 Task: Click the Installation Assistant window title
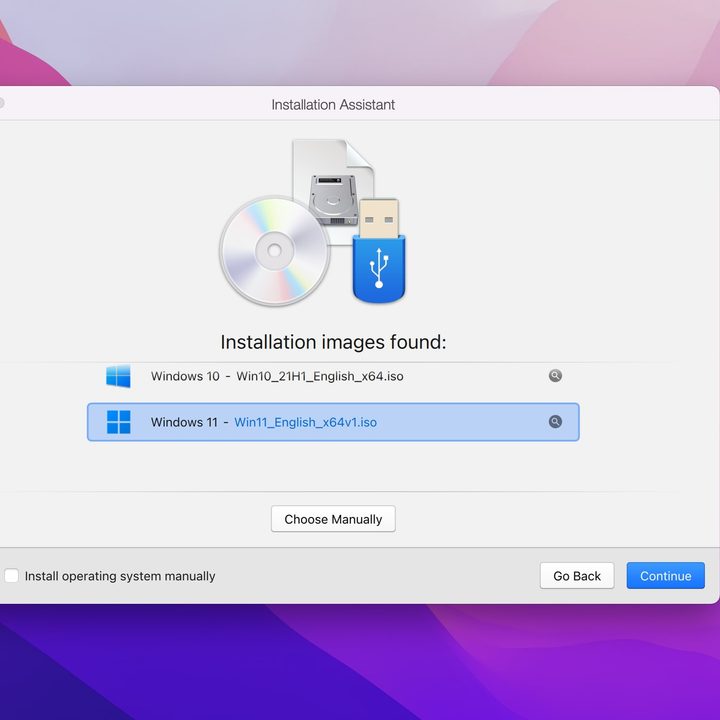333,105
